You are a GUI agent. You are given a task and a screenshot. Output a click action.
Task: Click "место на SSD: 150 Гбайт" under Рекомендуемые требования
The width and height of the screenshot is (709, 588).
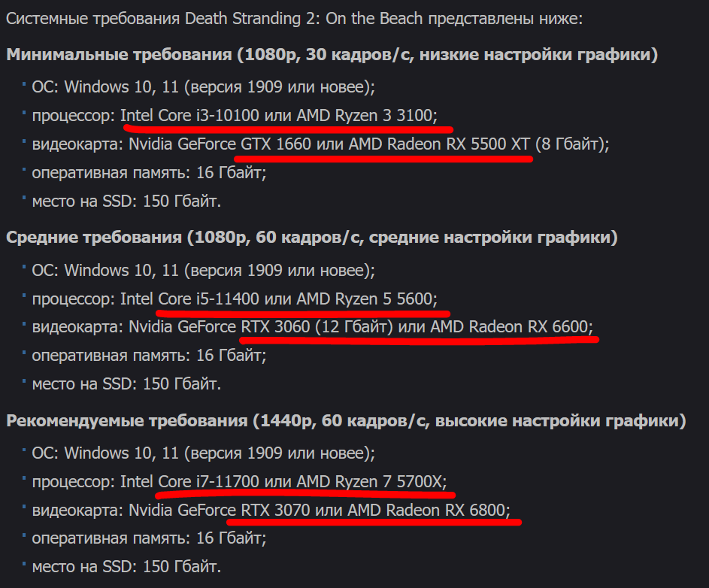(x=126, y=567)
